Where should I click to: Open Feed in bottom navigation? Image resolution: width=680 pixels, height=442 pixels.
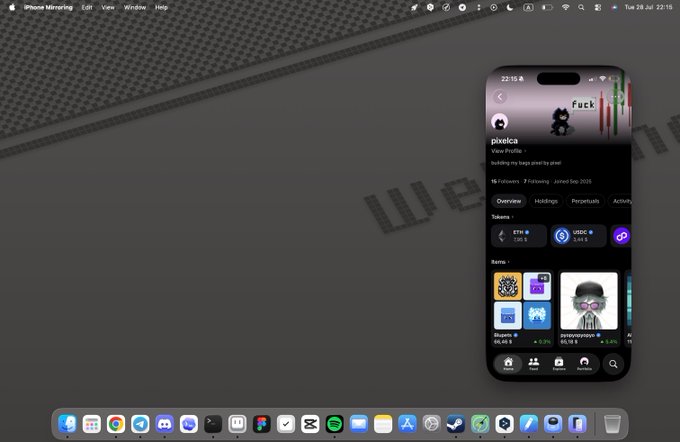(533, 363)
